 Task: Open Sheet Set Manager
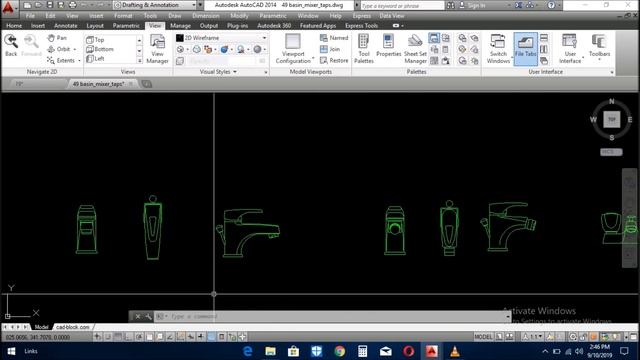click(x=415, y=49)
